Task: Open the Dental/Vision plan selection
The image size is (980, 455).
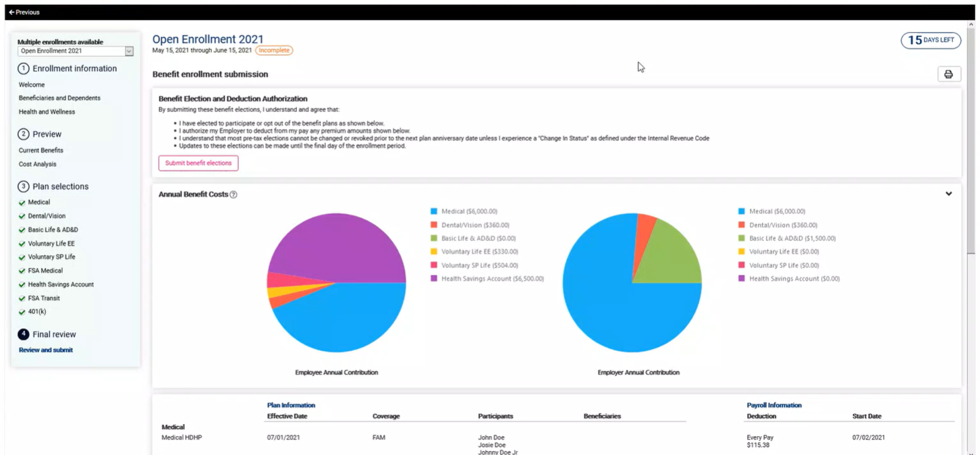Action: point(47,216)
